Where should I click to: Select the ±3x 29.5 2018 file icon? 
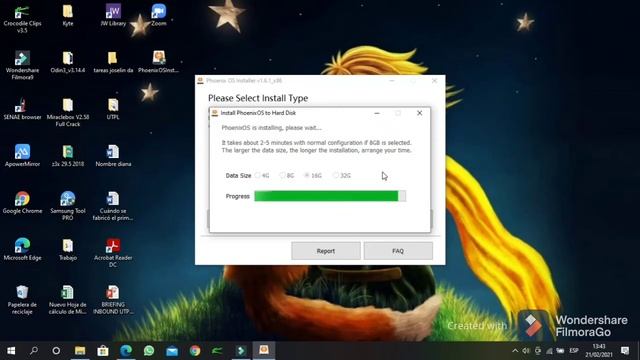tap(68, 156)
